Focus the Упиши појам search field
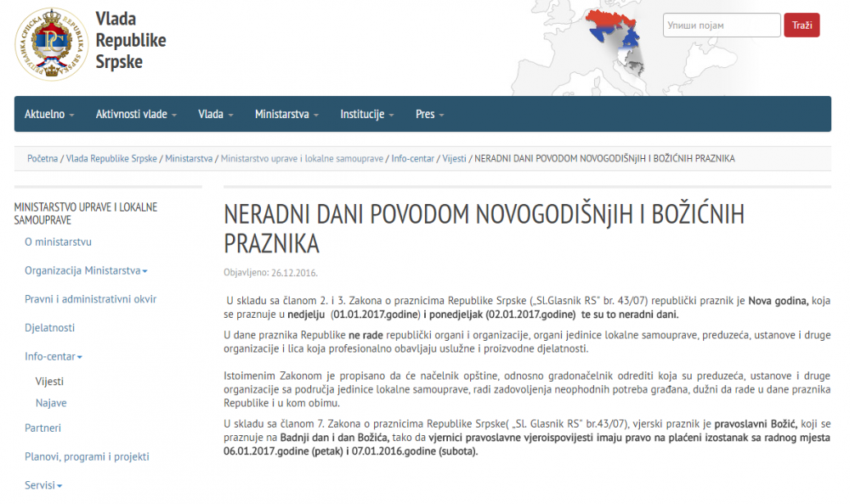Screen dimensions: 850x504 [x=722, y=25]
